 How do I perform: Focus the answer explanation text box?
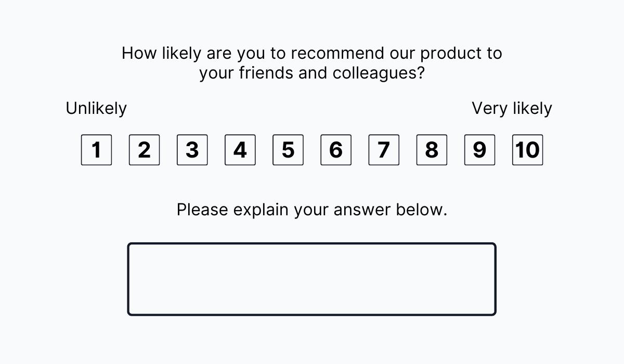[311, 279]
